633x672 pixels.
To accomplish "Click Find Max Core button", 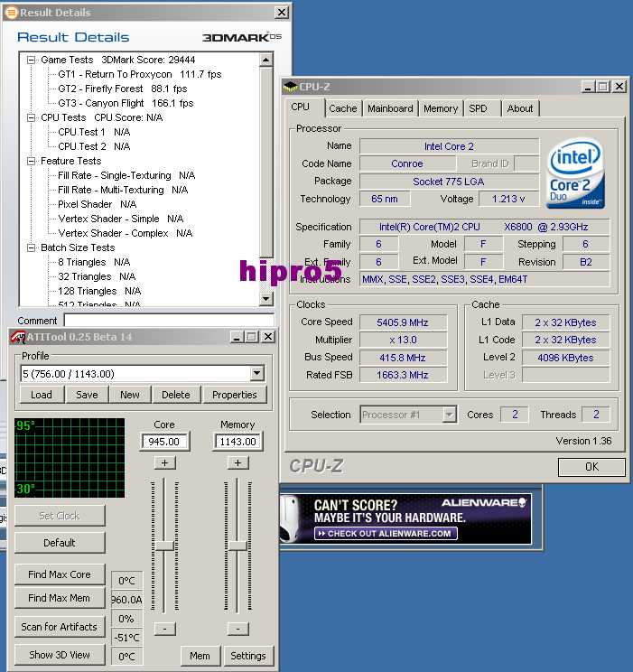I will pyautogui.click(x=60, y=574).
